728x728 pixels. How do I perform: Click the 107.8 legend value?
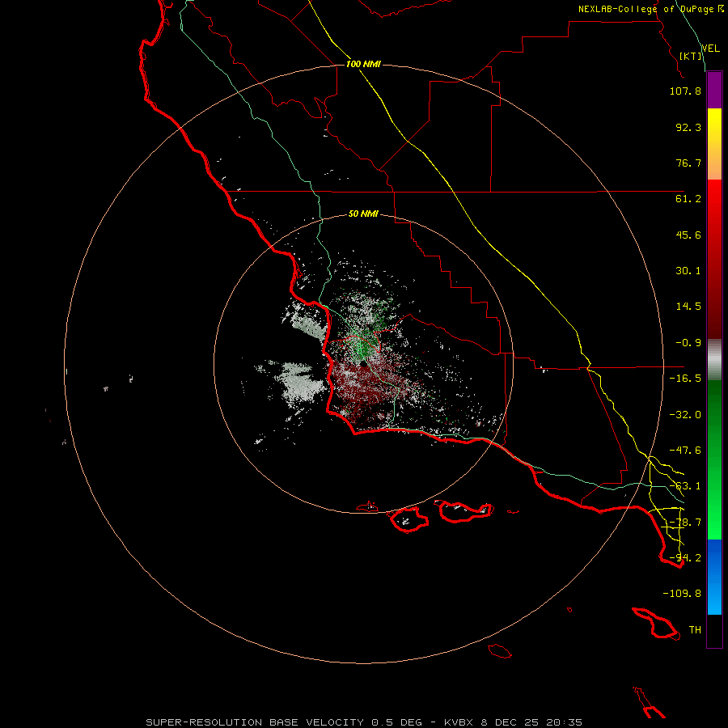[x=685, y=91]
